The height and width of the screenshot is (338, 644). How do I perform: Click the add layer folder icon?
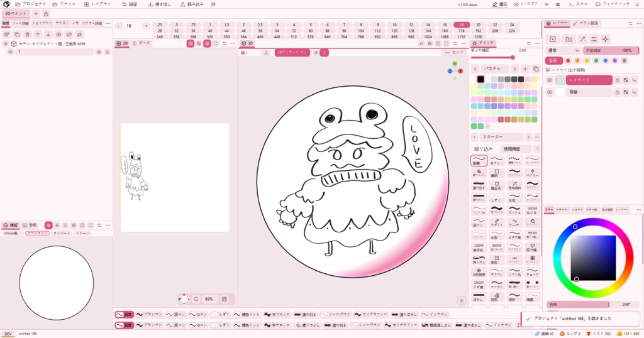tap(569, 39)
